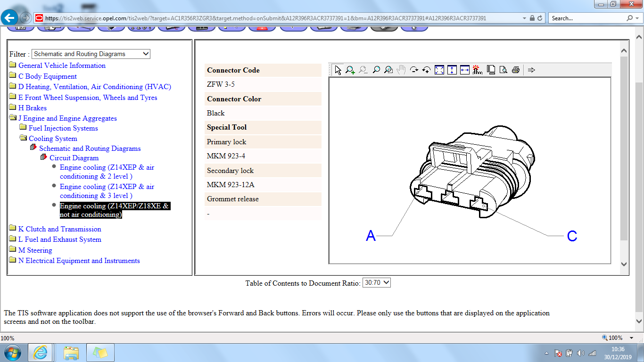Viewport: 644px width, 362px height.
Task: Open N Electrical Equipment and Instruments
Action: [x=79, y=261]
